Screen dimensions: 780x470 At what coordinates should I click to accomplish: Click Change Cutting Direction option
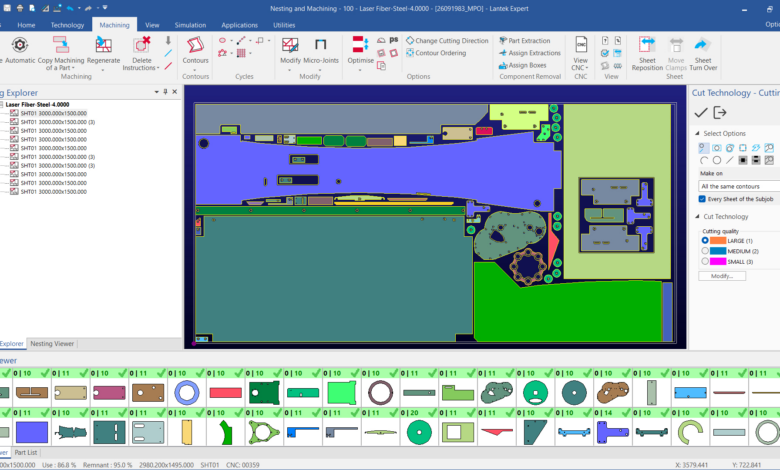(451, 41)
